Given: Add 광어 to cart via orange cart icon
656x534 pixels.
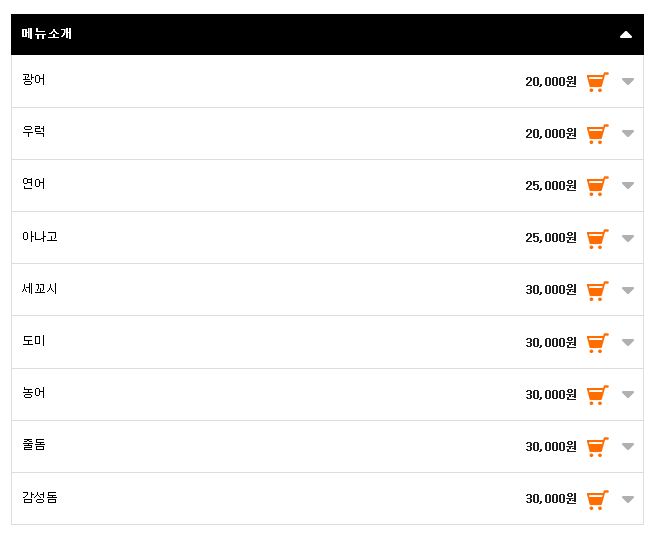Looking at the screenshot, I should [x=597, y=82].
